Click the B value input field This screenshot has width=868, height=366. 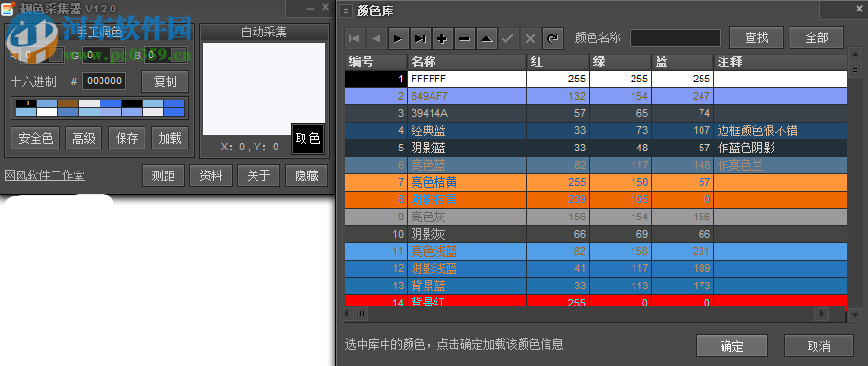pyautogui.click(x=166, y=55)
